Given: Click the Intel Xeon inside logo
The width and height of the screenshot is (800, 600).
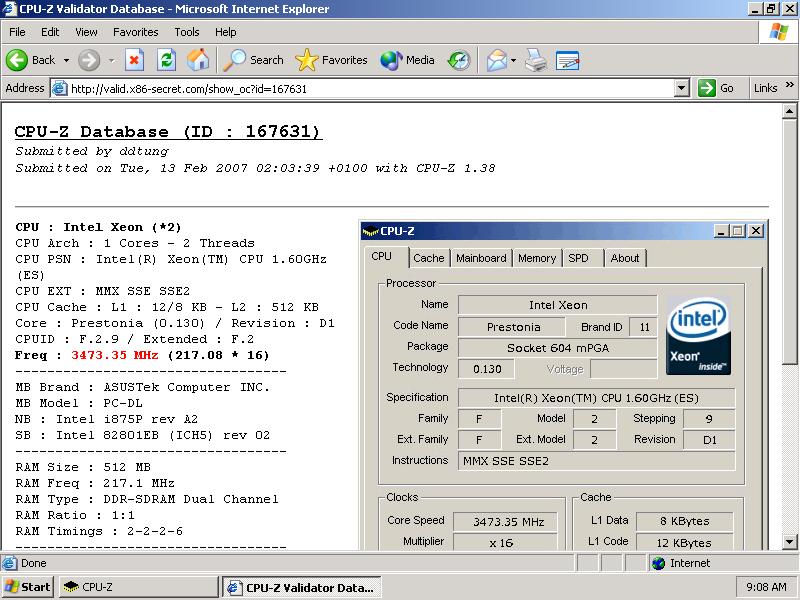Looking at the screenshot, I should click(698, 336).
